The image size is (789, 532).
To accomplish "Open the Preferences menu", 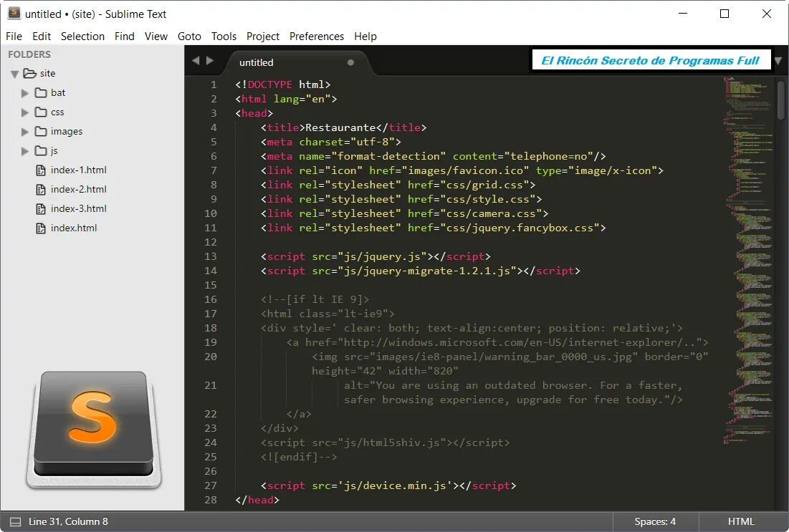I will tap(317, 37).
